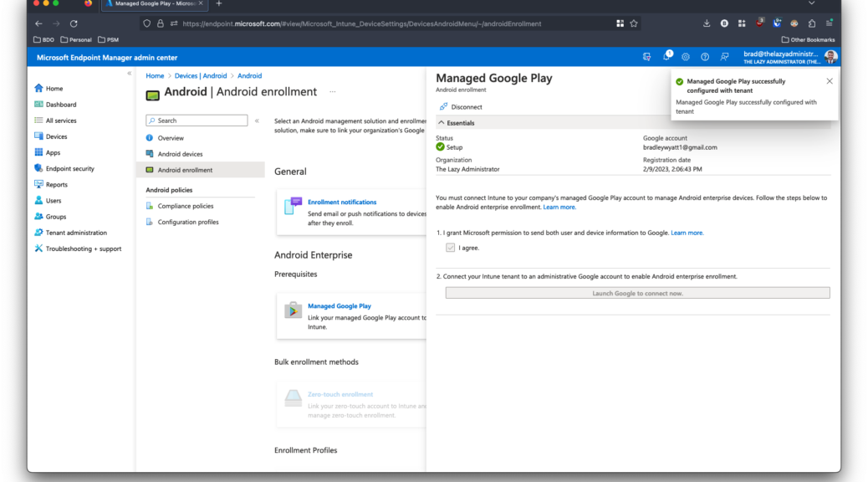Screen dimensions: 868x482
Task: Click Learn more link after permission statement
Action: coord(687,233)
